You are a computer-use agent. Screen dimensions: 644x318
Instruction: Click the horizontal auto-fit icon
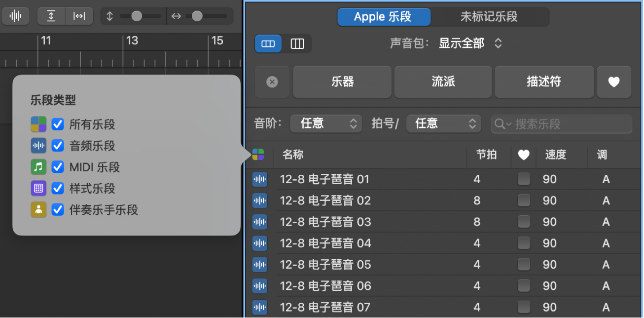click(79, 16)
